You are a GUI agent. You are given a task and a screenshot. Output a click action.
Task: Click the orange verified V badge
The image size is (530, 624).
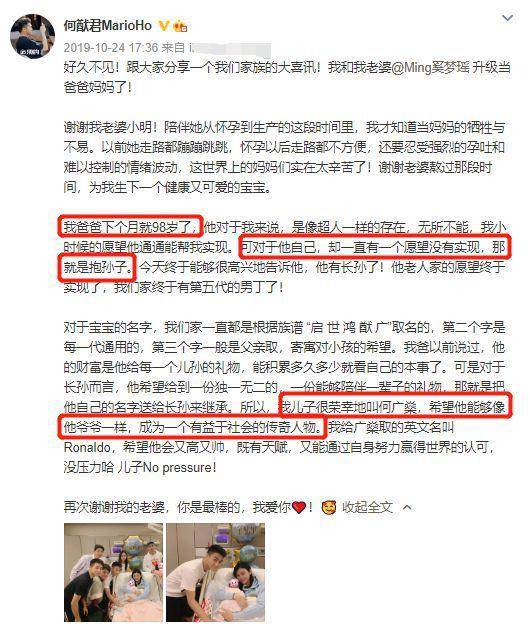pos(164,26)
